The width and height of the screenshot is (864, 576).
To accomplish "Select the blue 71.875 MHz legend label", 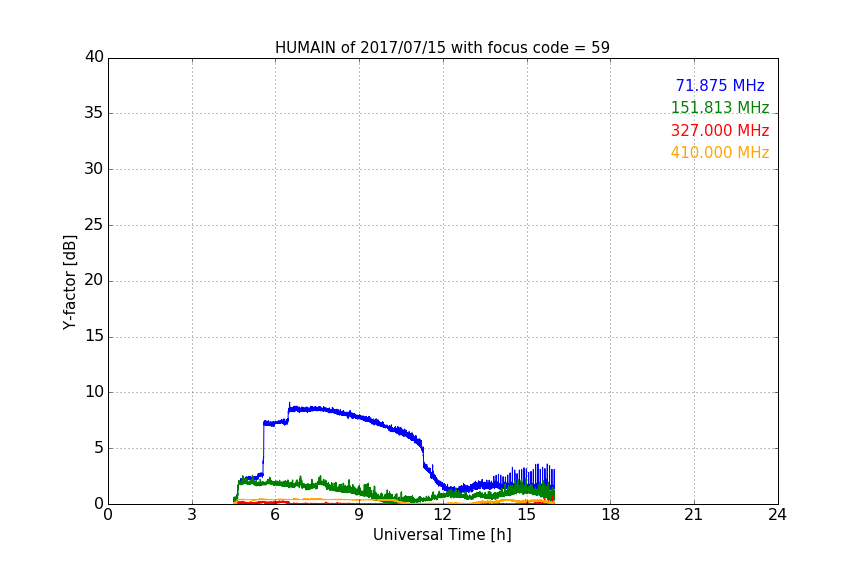I will coord(720,85).
